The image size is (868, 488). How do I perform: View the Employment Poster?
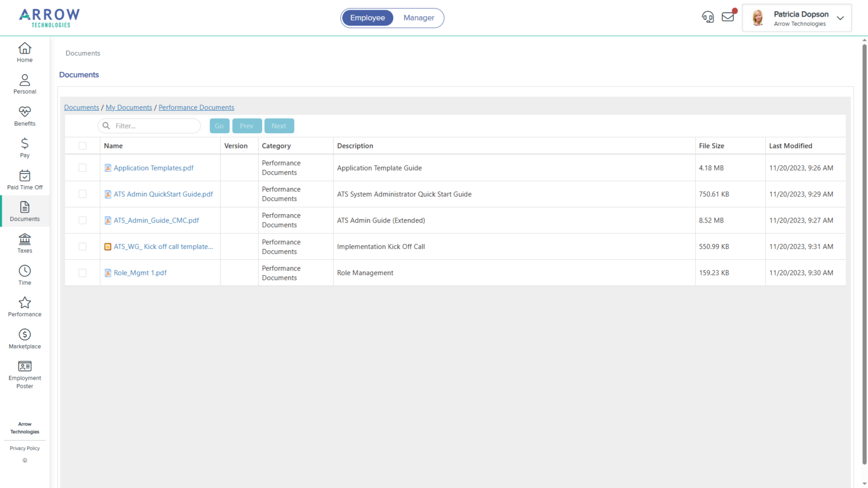[24, 374]
